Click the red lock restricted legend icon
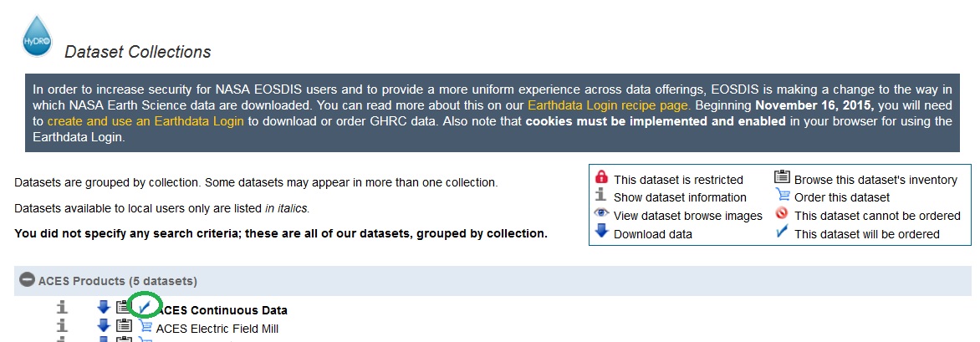 tap(601, 177)
